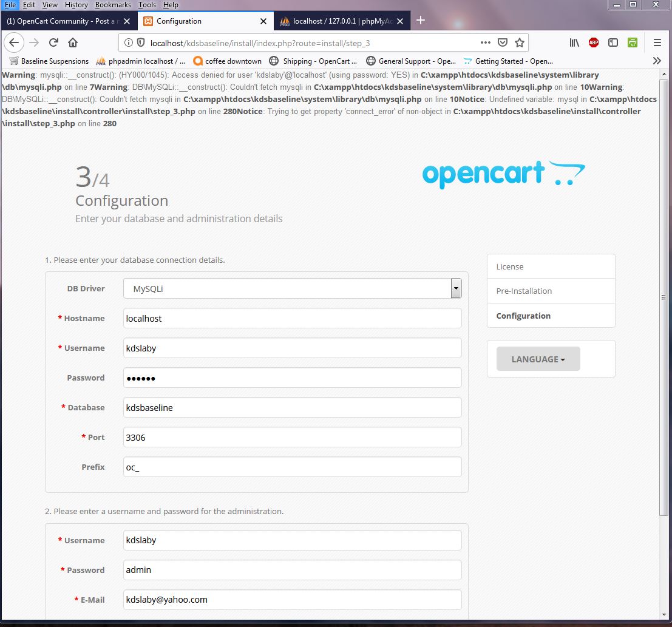Switch to the Configuration tab
The height and width of the screenshot is (627, 672).
coord(206,21)
